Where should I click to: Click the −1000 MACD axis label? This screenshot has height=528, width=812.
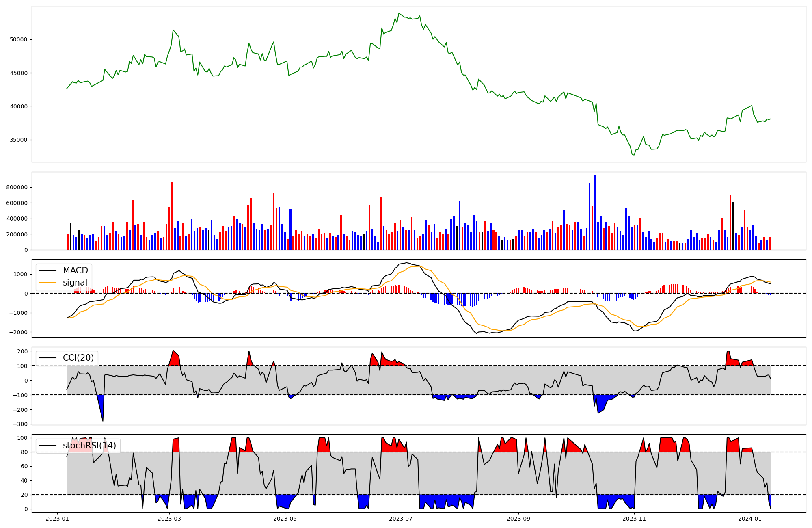click(18, 313)
